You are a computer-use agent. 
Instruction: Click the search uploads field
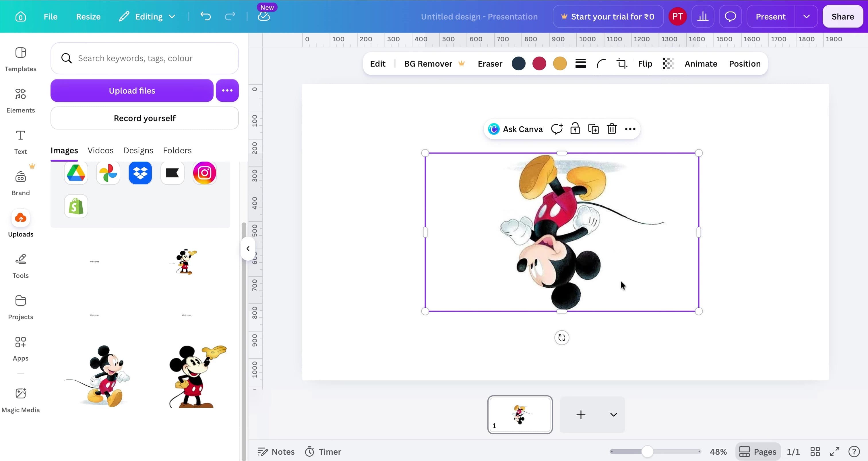pos(145,58)
